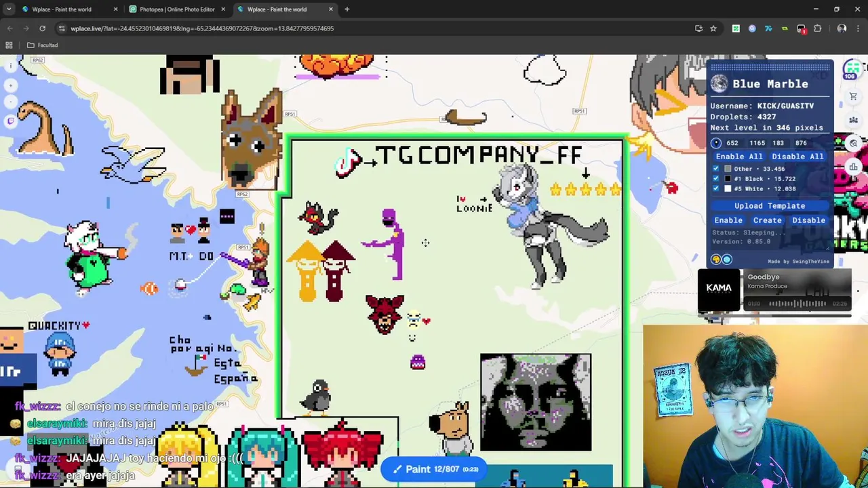Open the Chrome tab search dropdown arrow
The height and width of the screenshot is (488, 868).
(9, 9)
